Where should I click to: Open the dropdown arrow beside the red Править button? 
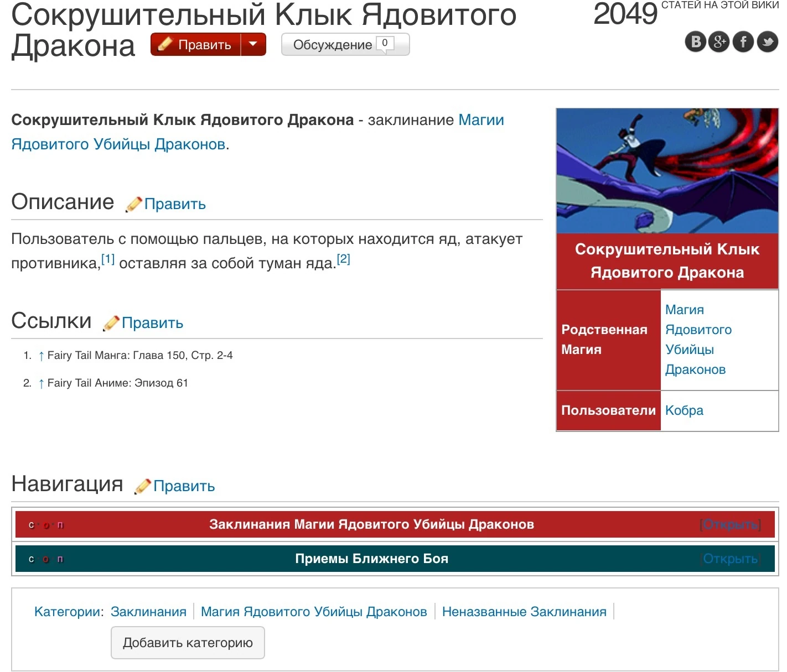pos(253,45)
